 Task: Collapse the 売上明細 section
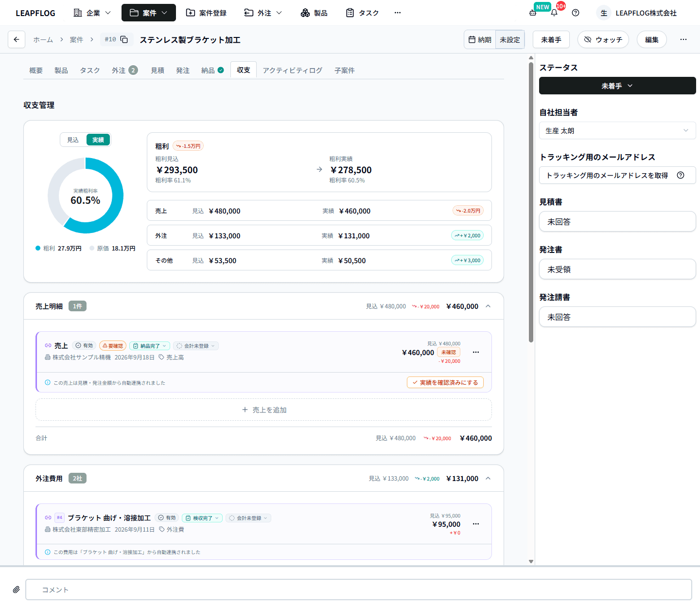(x=488, y=306)
